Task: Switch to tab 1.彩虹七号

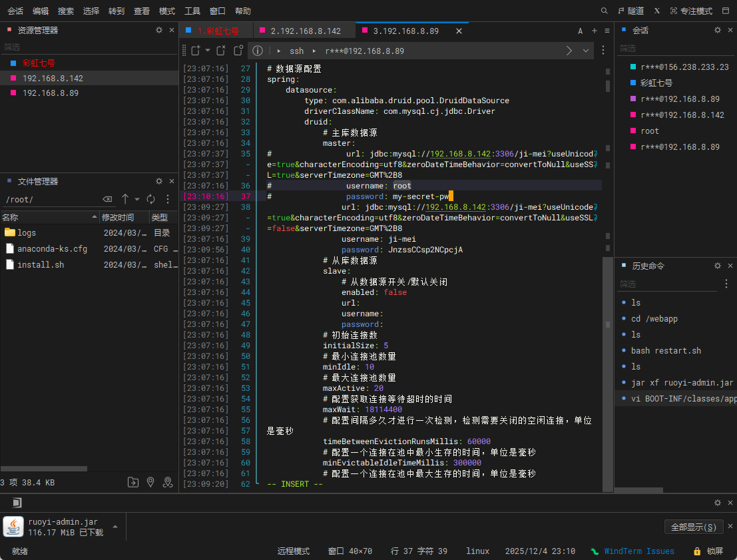Action: (216, 31)
